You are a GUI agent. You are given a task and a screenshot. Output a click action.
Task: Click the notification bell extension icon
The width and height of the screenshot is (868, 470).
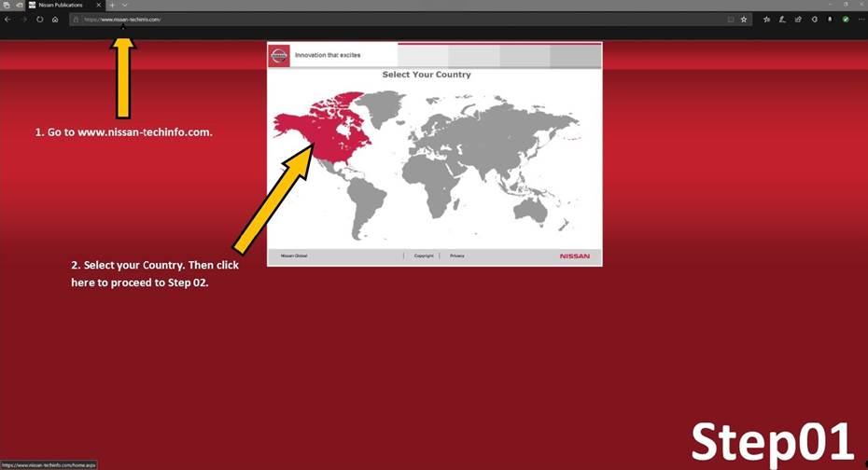pyautogui.click(x=830, y=20)
